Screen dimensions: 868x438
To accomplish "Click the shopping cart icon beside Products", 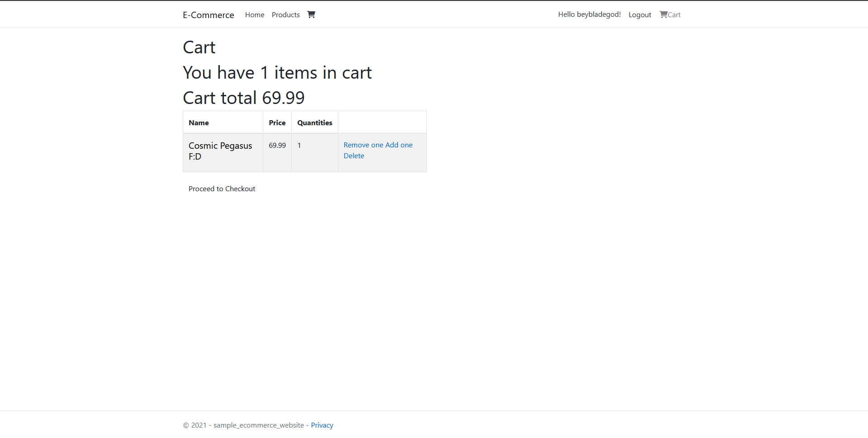I will (311, 14).
